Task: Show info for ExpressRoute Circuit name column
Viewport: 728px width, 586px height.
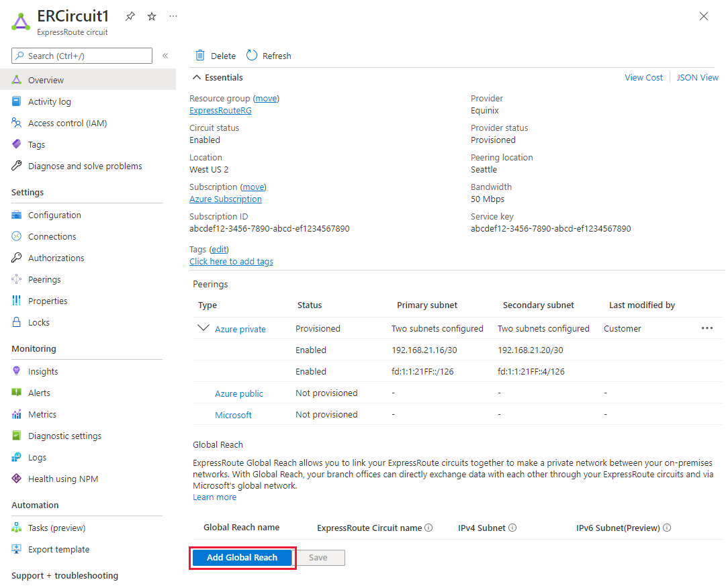Action: click(428, 528)
